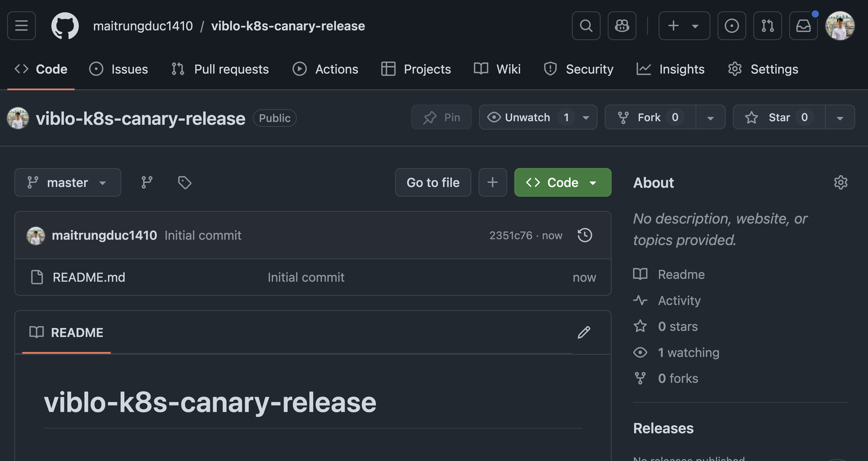
Task: Open the hamburger navigation menu
Action: tap(22, 26)
